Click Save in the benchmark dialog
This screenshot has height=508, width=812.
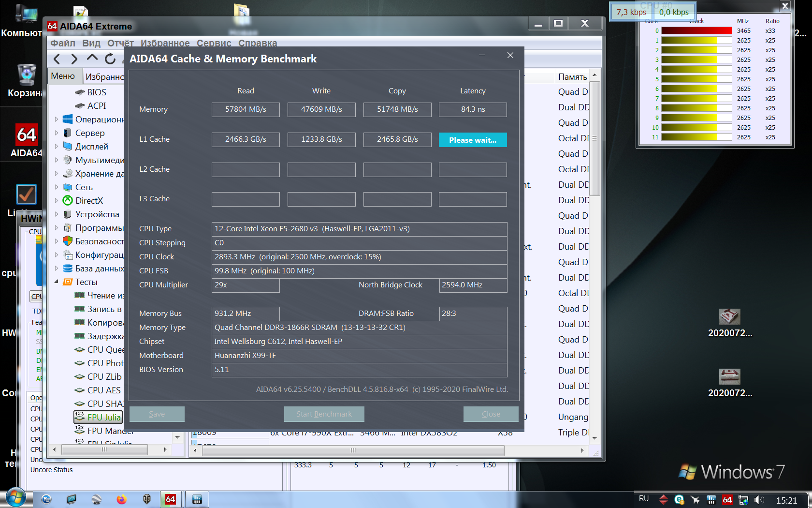click(x=157, y=414)
